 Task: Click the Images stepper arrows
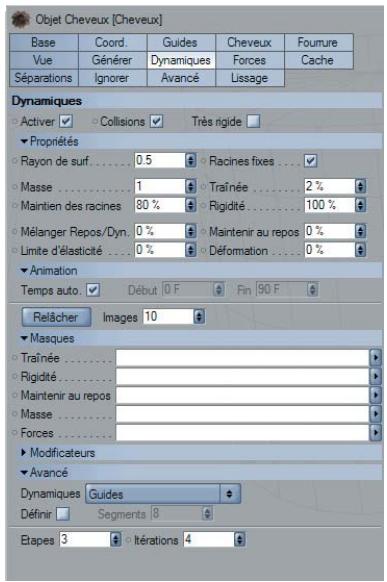point(199,317)
